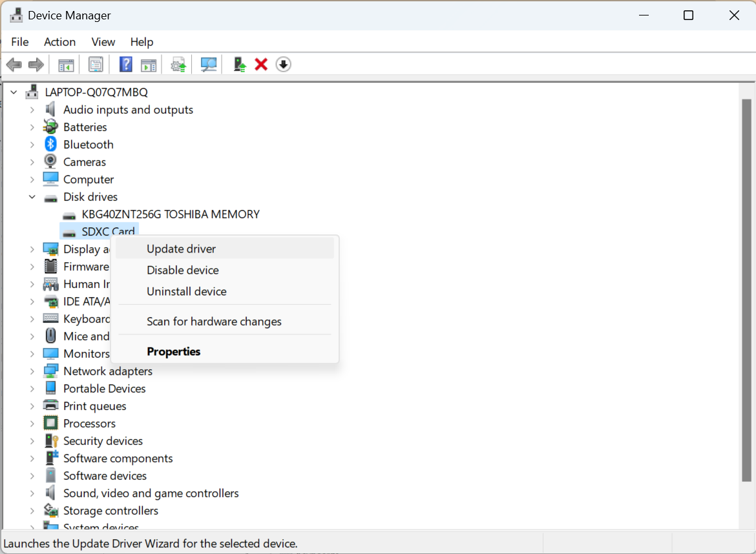Click the Storage controllers icon
Viewport: 756px width, 554px height.
pos(51,509)
